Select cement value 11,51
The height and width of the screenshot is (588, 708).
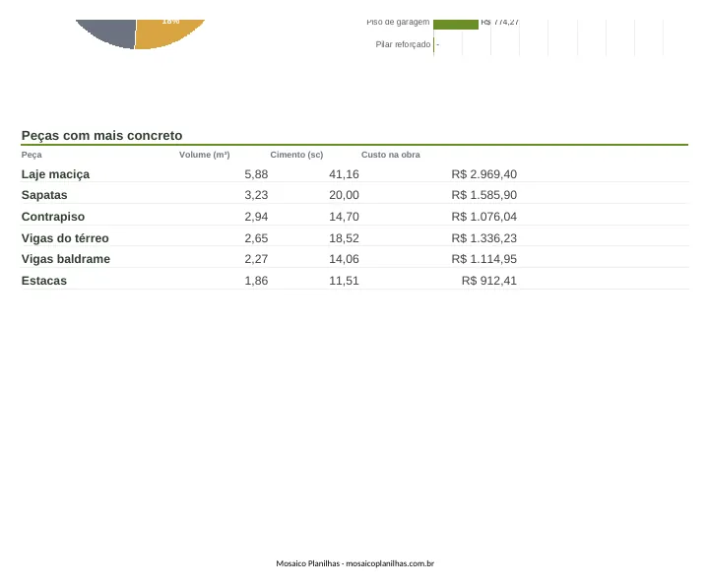point(344,281)
